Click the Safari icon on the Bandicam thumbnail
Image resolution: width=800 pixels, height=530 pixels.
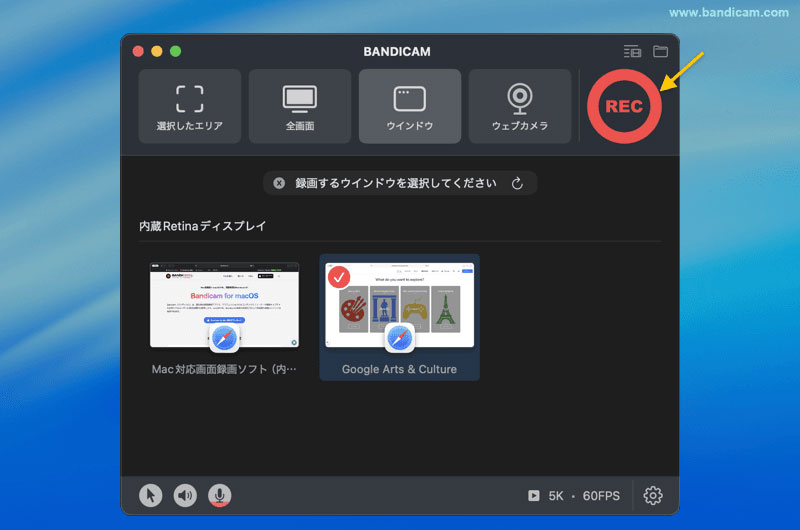tap(224, 338)
